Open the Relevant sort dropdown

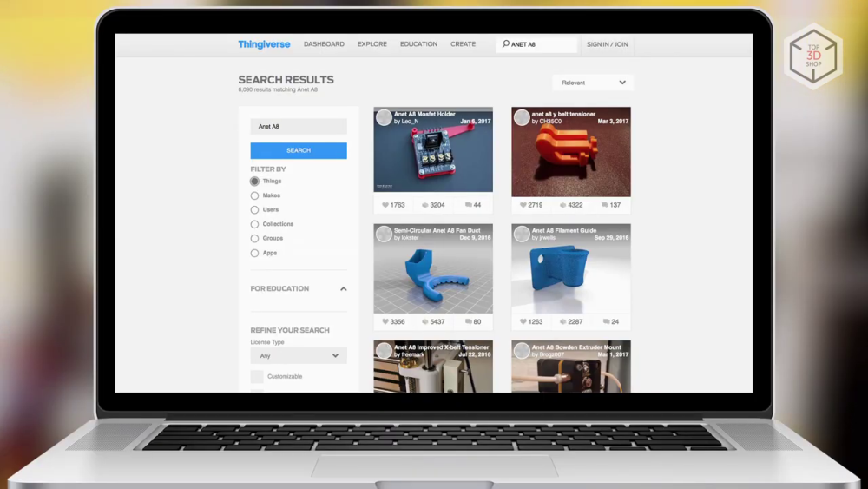[593, 83]
